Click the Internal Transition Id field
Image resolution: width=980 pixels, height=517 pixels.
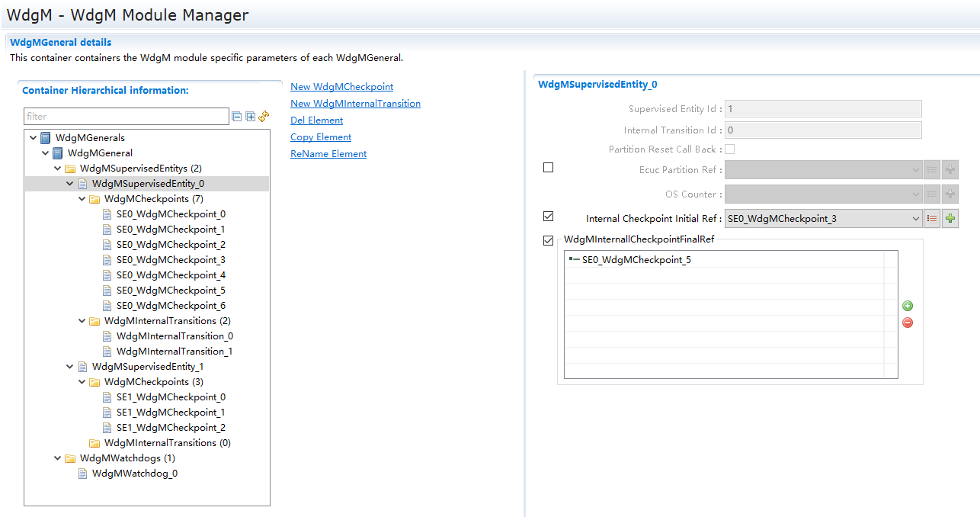(823, 130)
